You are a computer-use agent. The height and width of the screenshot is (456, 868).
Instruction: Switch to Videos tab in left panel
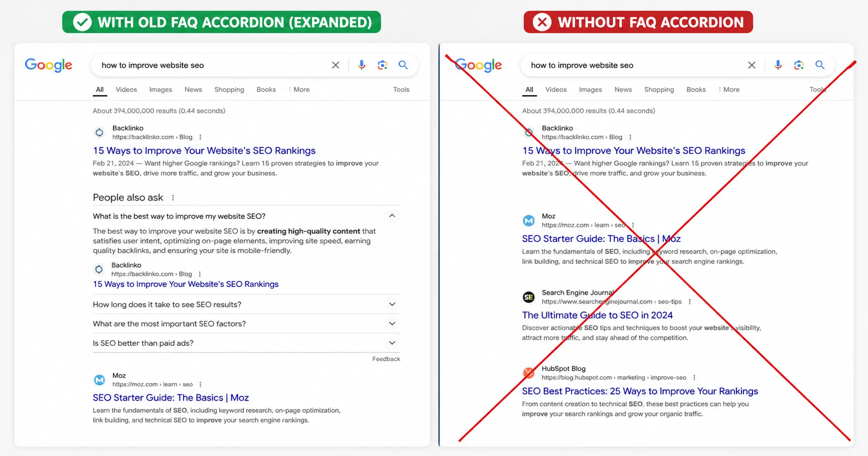pos(126,89)
